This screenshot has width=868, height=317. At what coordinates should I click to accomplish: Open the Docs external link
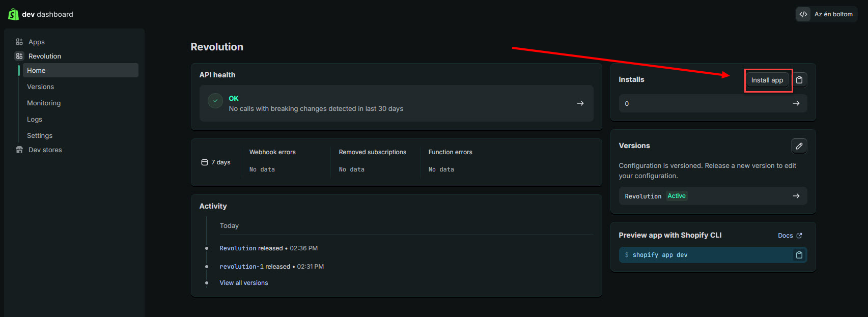(790, 236)
